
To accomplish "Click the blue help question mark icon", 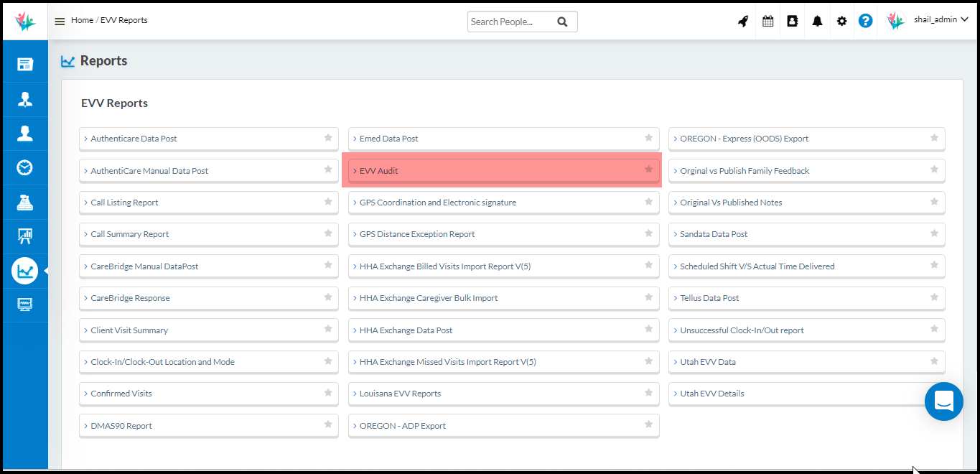I will point(866,21).
